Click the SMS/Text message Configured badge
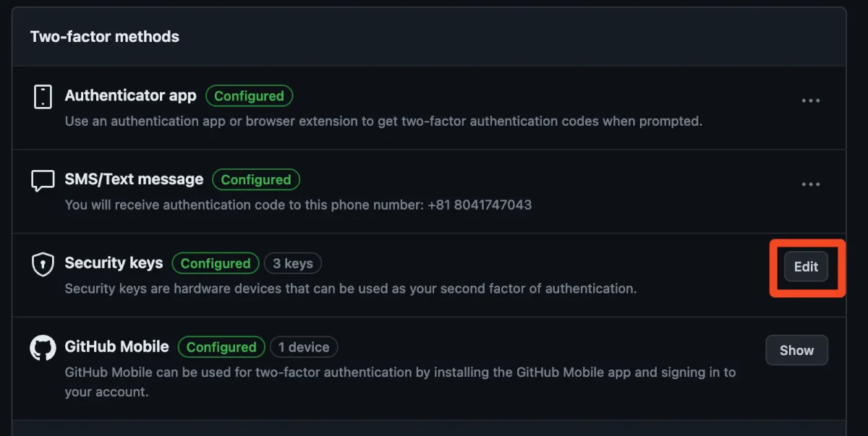Screen dimensions: 868x436 tap(256, 180)
